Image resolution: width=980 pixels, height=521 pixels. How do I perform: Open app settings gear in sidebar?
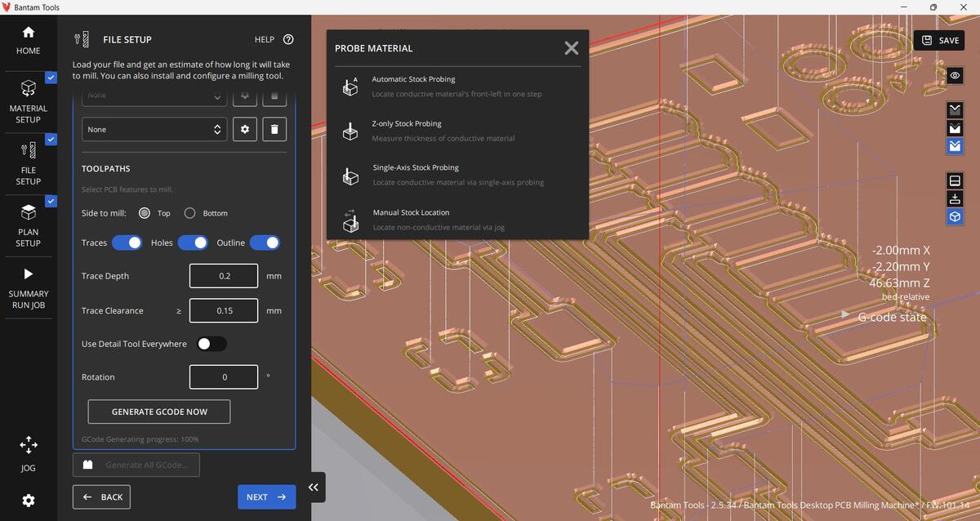(x=28, y=500)
